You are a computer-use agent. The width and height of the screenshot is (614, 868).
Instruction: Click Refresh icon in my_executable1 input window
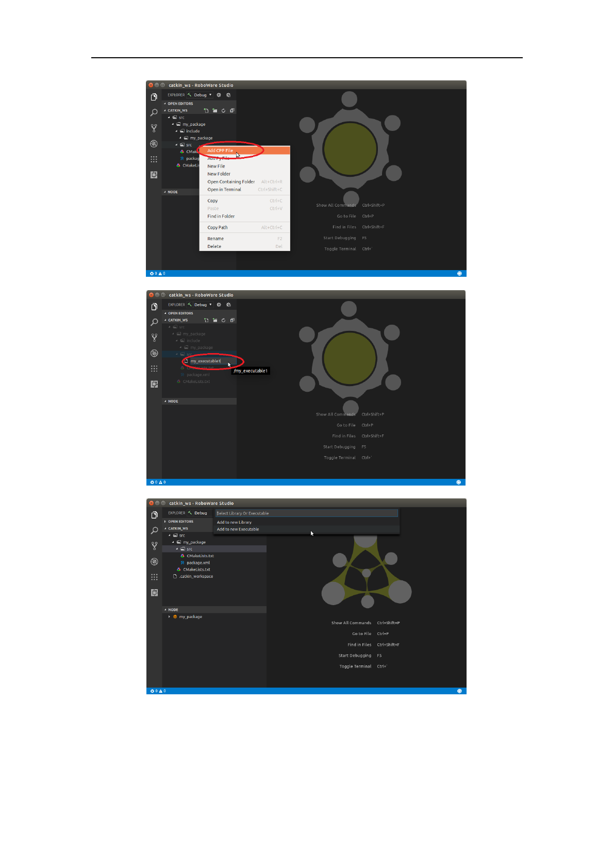[223, 320]
